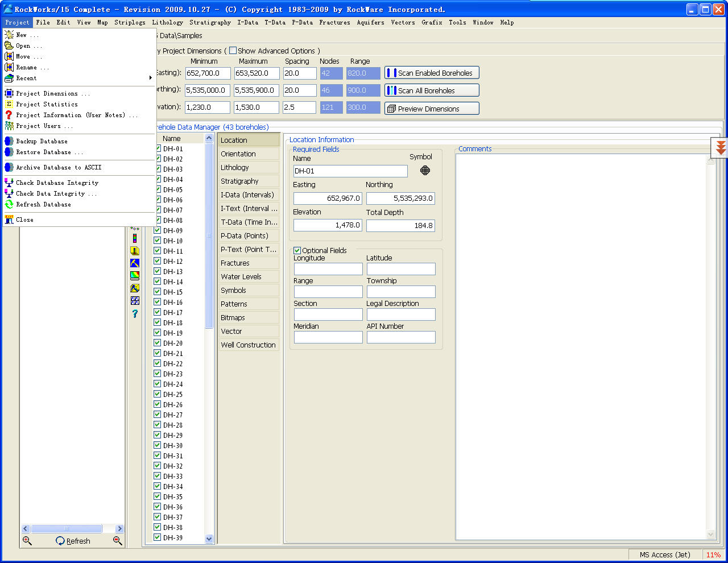The height and width of the screenshot is (563, 728).
Task: Open the Tools menu
Action: pos(457,22)
